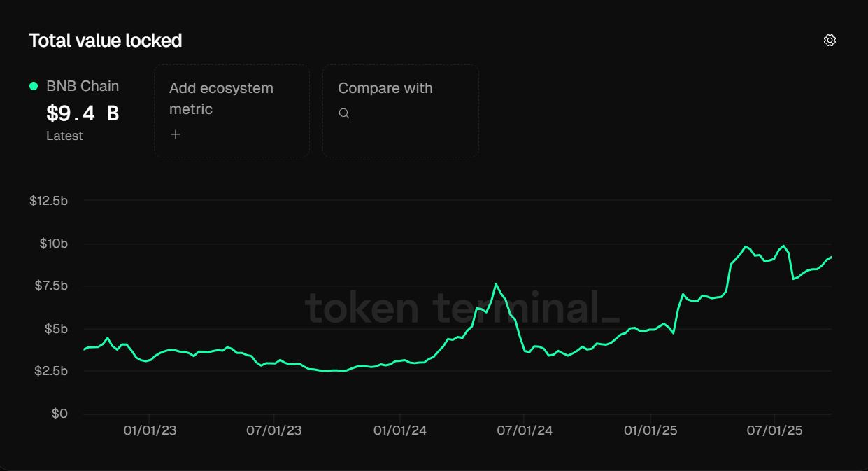Select the 07/01/25 date on the x-axis
Viewport: 868px width, 471px height.
click(x=774, y=430)
